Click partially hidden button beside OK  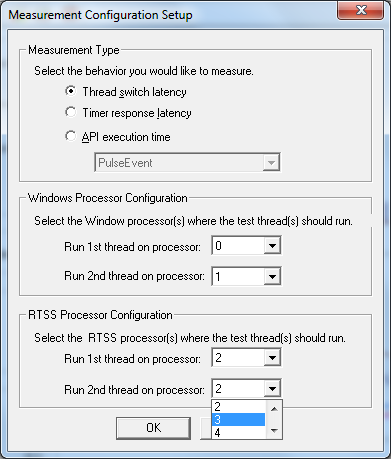tap(206, 428)
